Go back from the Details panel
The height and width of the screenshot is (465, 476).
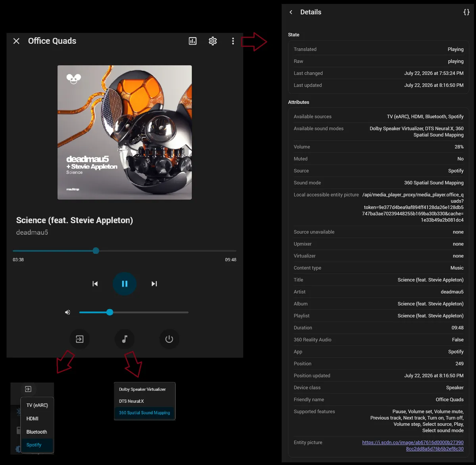point(291,12)
